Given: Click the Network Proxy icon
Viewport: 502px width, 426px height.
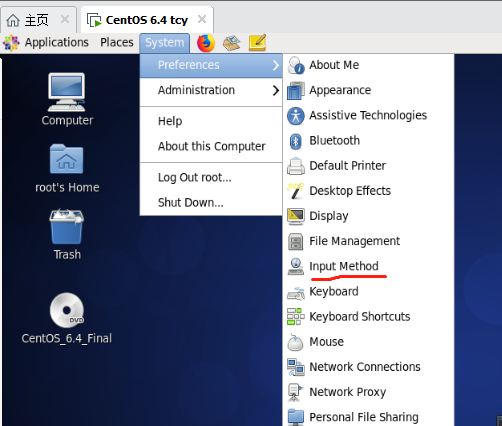Looking at the screenshot, I should click(296, 392).
